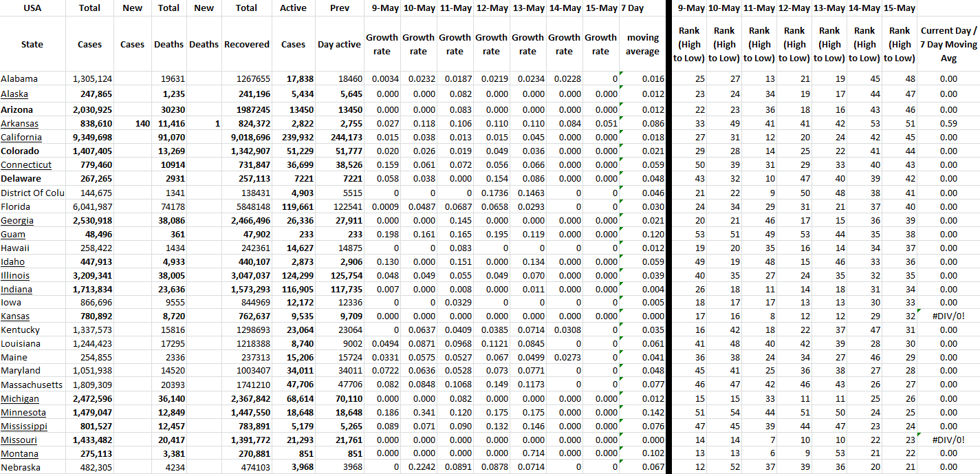Click the Montana state link
This screenshot has width=980, height=474.
click(19, 454)
